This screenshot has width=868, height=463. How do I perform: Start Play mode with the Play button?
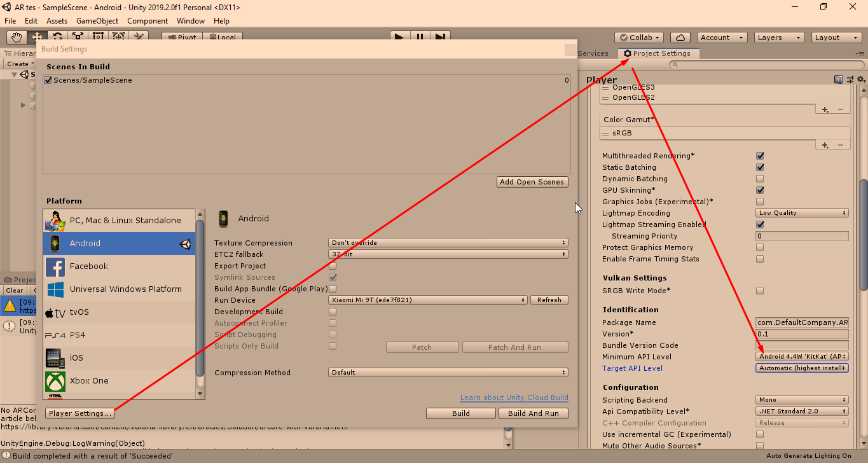[399, 38]
